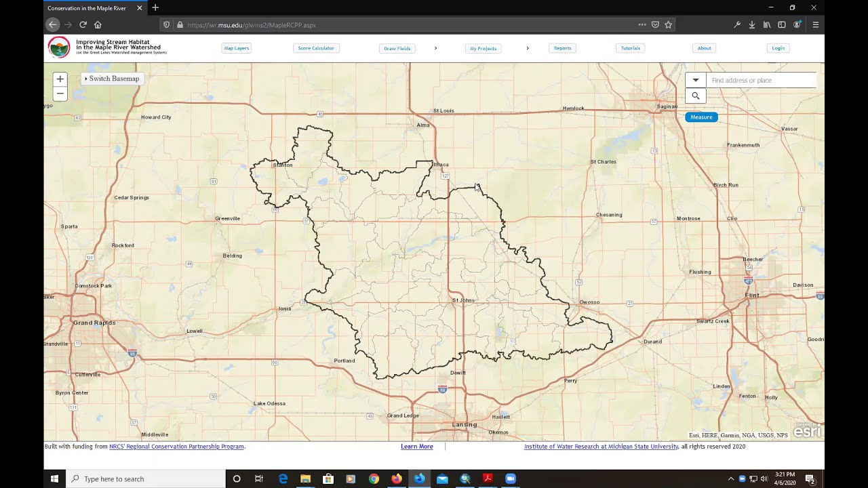
Task: Open the Firefox downloads panel
Action: (752, 25)
